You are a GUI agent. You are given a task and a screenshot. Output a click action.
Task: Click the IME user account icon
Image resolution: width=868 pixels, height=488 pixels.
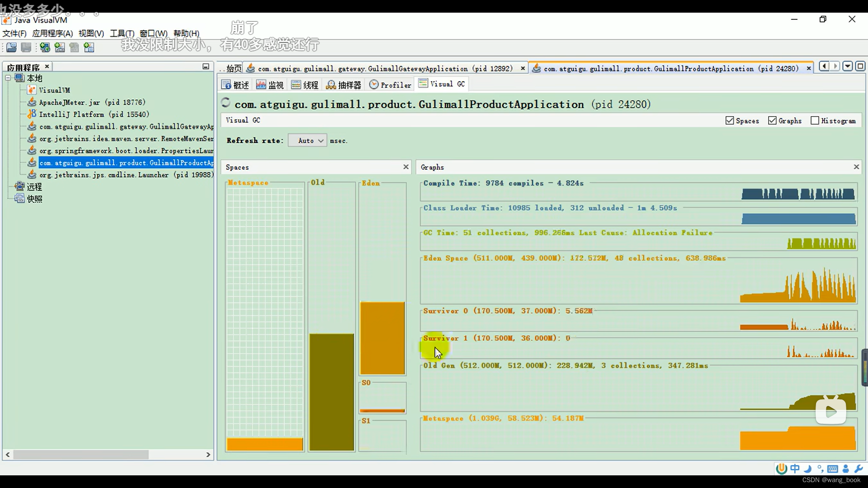coord(846,469)
